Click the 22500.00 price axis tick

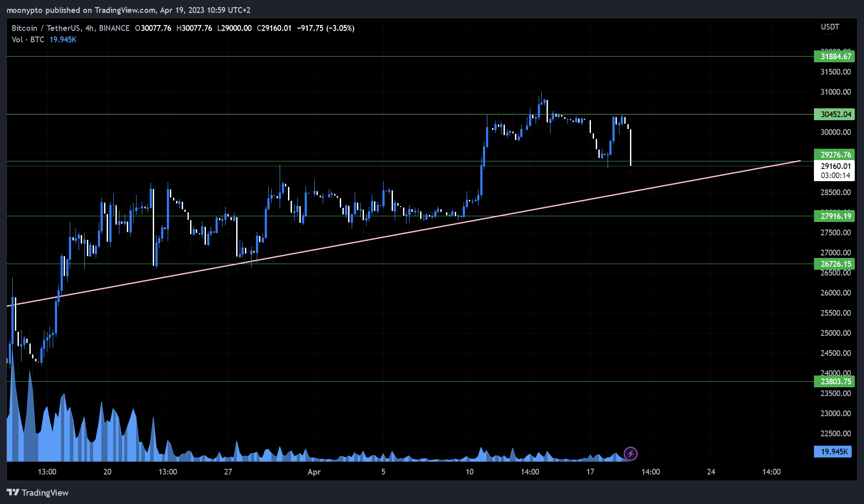click(x=835, y=433)
